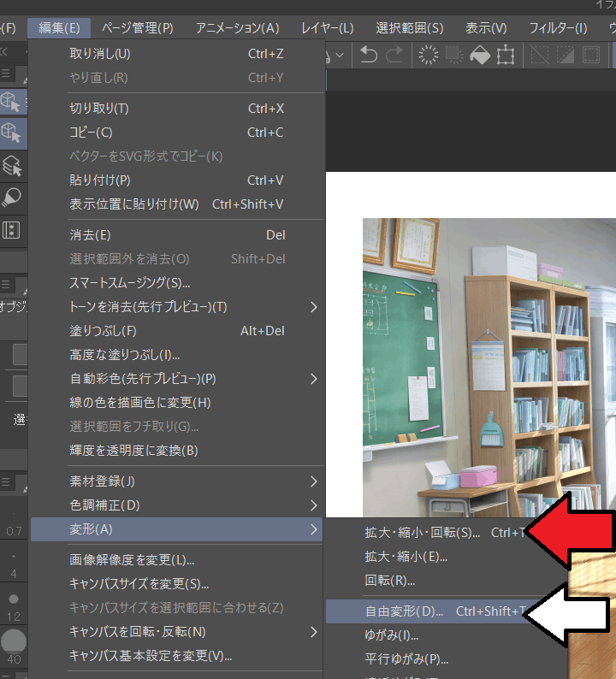Expand 自動彩色(先行プレビュー)(P) submenu
The image size is (616, 679).
pos(177,379)
